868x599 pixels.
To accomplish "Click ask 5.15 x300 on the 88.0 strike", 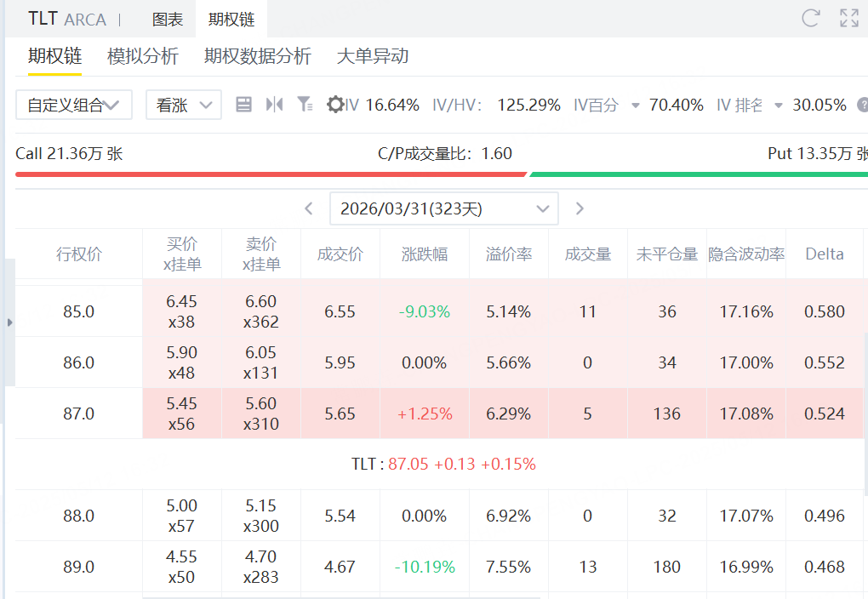I will [x=260, y=516].
